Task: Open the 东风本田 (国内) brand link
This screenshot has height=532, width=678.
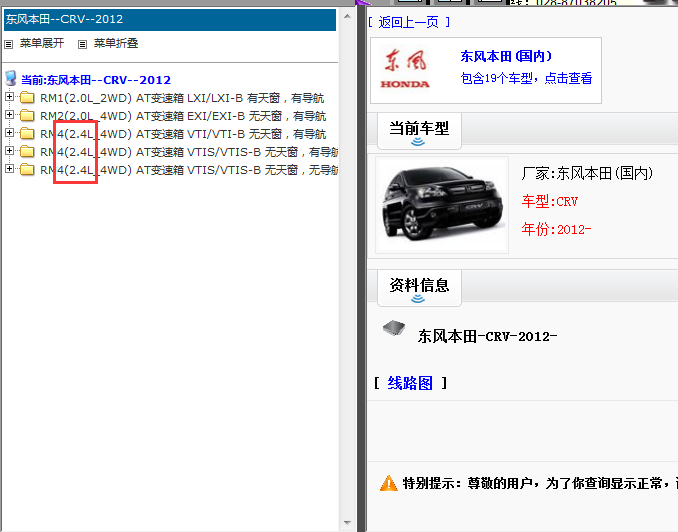Action: tap(506, 56)
